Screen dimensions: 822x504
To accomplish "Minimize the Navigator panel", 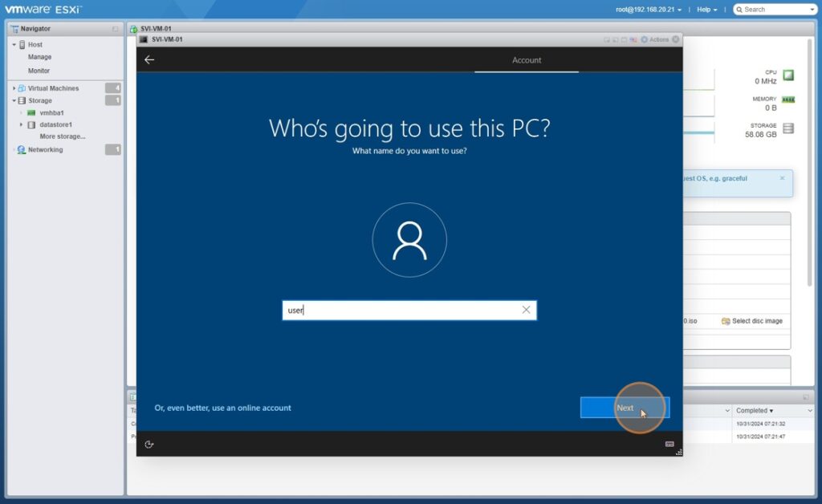I will click(x=115, y=29).
